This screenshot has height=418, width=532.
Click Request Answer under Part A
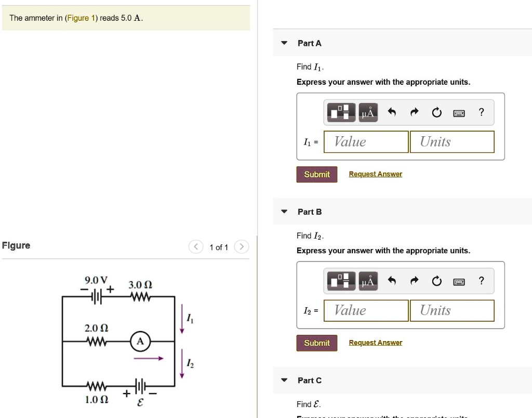[x=375, y=174]
